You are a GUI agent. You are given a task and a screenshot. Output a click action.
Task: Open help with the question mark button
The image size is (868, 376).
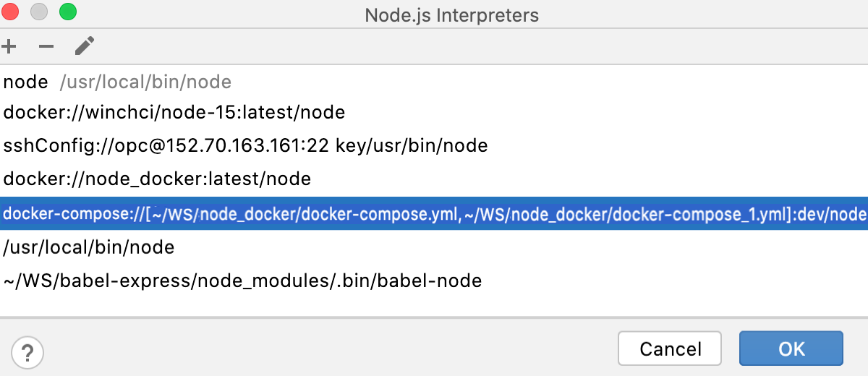tap(28, 353)
